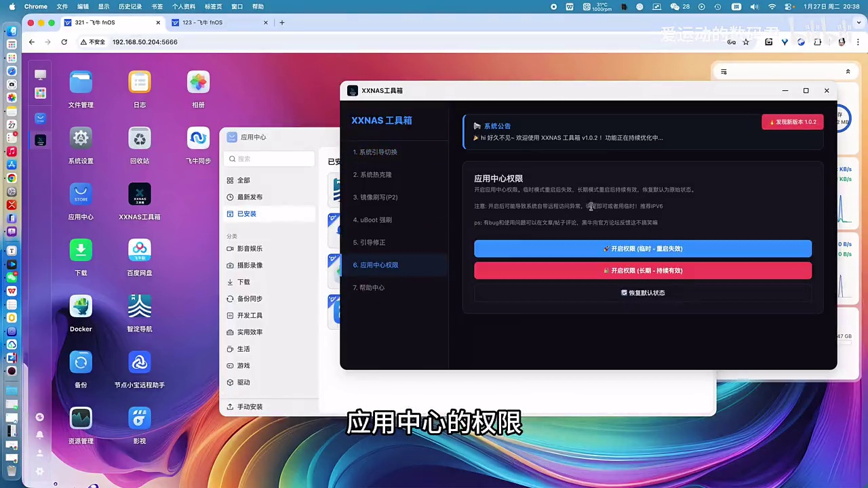Collapse the right widget panel chevron

coord(848,71)
